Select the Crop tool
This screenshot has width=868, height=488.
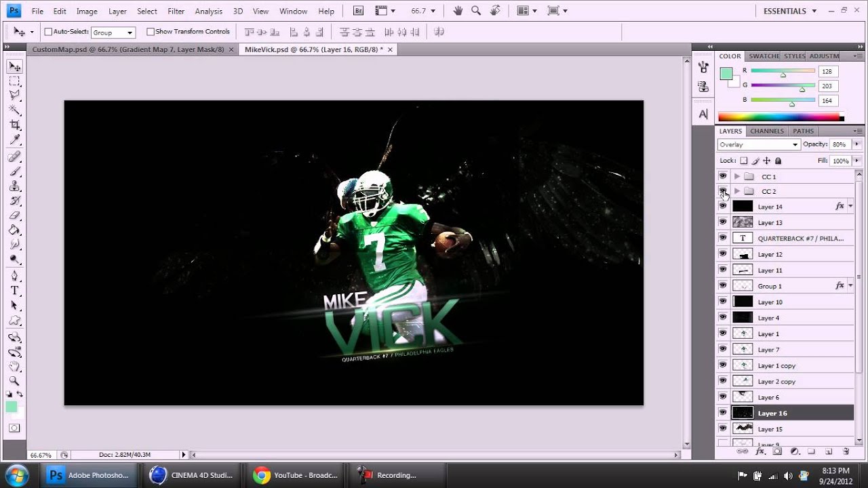14,125
